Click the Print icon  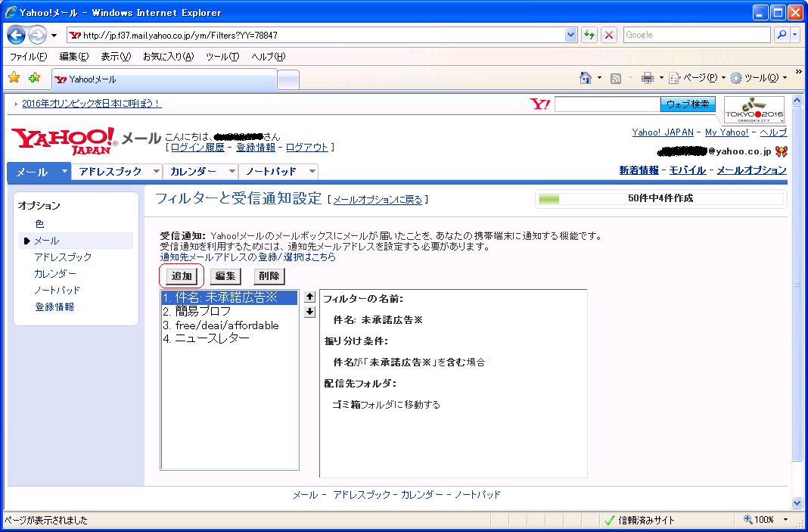tap(647, 79)
